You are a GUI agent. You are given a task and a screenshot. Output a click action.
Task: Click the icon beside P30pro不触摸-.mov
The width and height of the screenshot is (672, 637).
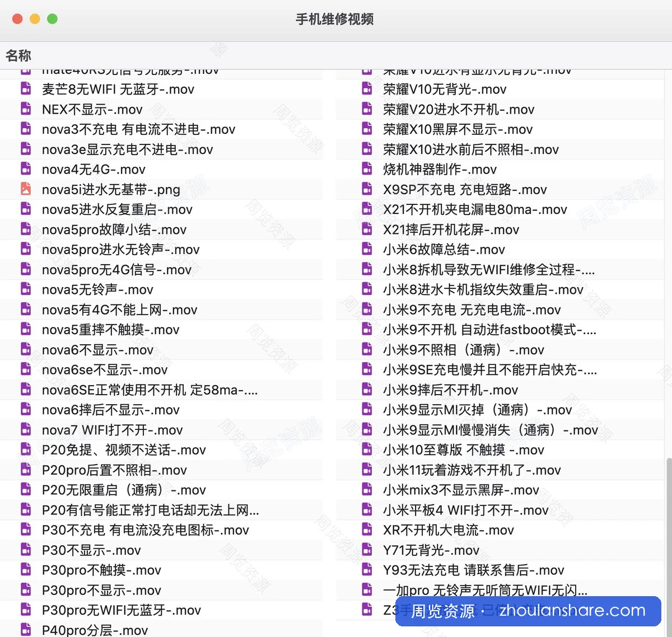pyautogui.click(x=26, y=569)
